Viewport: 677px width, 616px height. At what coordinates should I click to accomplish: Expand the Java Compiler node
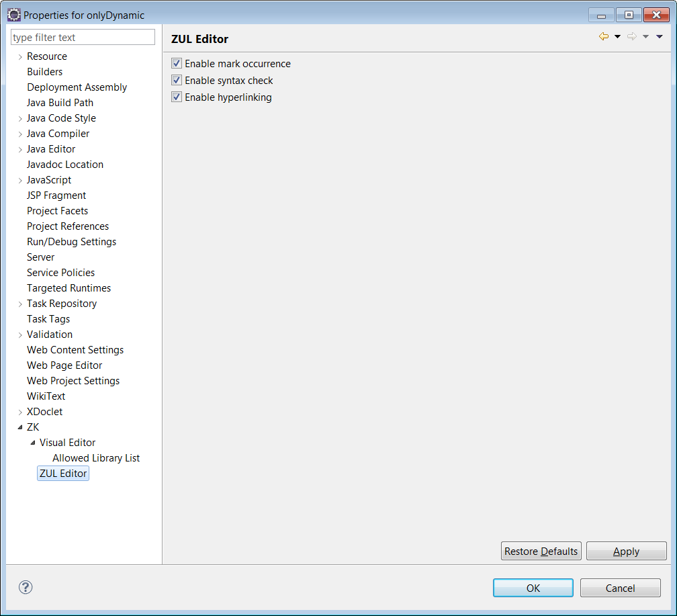click(20, 134)
